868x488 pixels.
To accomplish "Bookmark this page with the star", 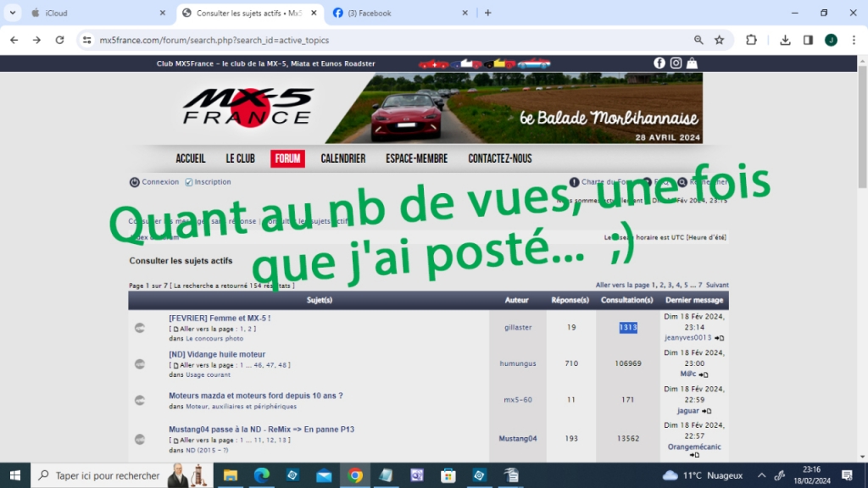I will 719,40.
